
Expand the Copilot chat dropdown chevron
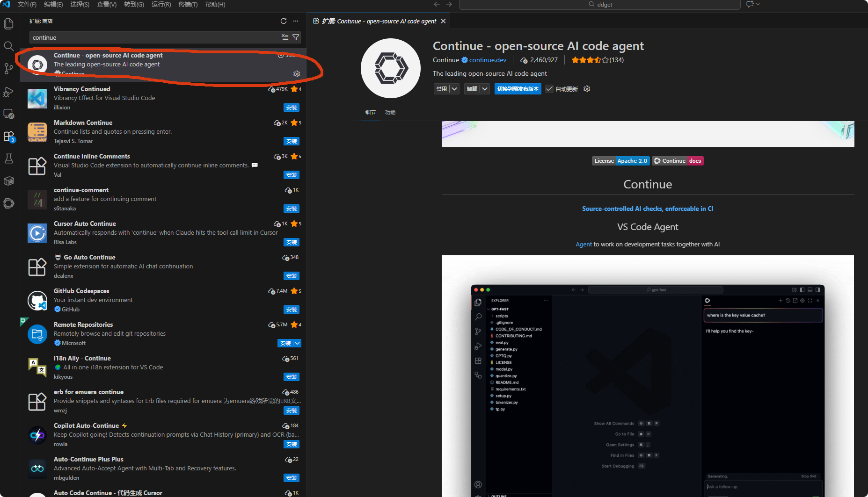[x=758, y=4]
